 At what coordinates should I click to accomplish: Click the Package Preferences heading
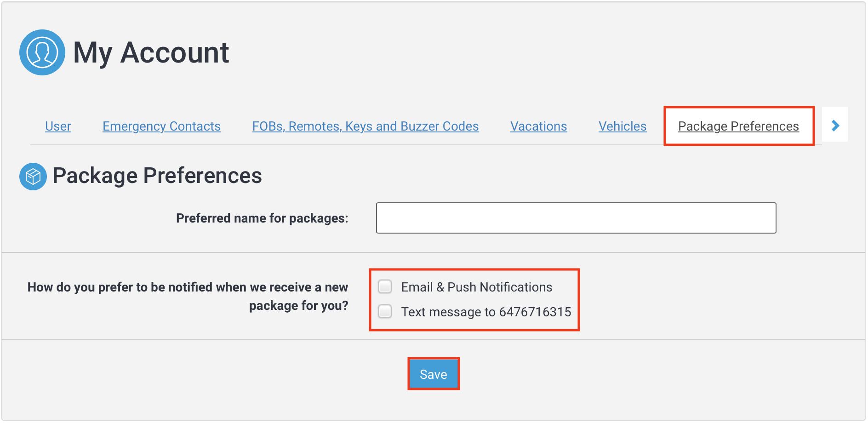(157, 175)
